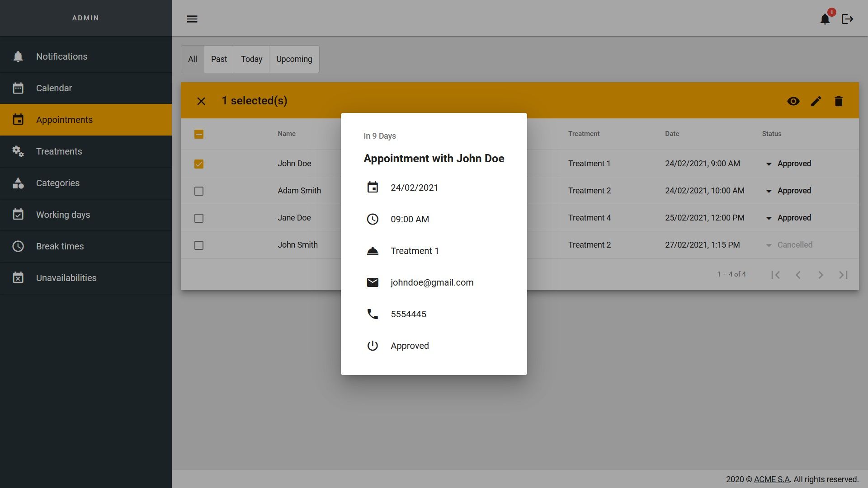868x488 pixels.
Task: Go to first page of table
Action: click(x=776, y=275)
